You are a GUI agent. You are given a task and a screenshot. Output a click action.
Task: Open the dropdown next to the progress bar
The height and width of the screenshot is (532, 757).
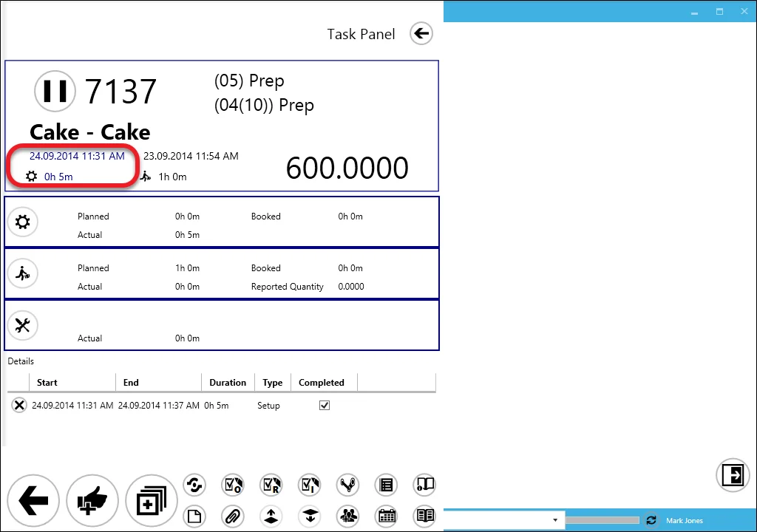(555, 520)
